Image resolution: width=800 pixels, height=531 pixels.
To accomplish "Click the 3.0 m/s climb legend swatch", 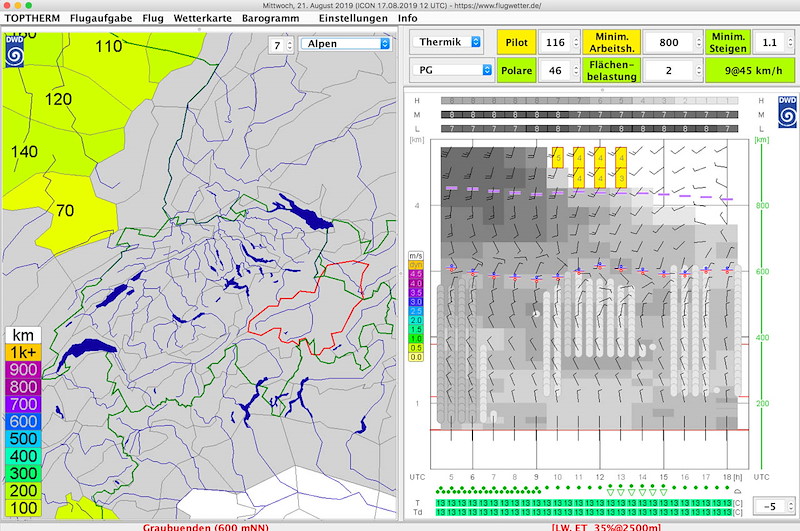I will [x=416, y=302].
